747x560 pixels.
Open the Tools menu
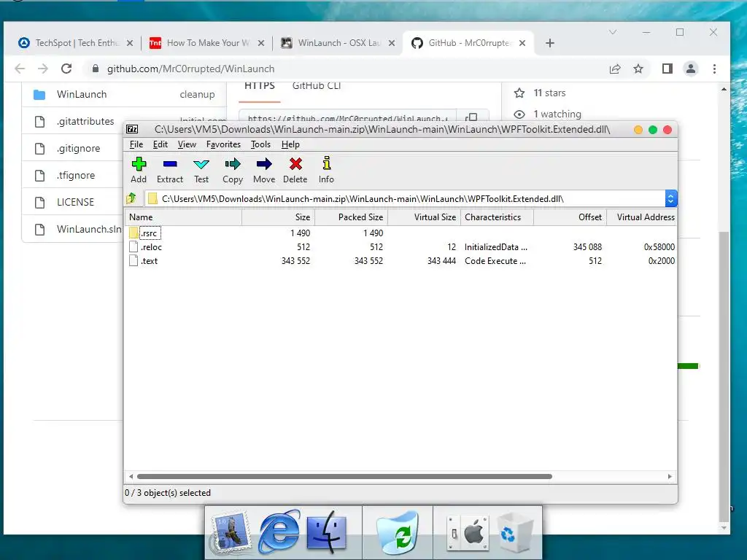coord(260,144)
